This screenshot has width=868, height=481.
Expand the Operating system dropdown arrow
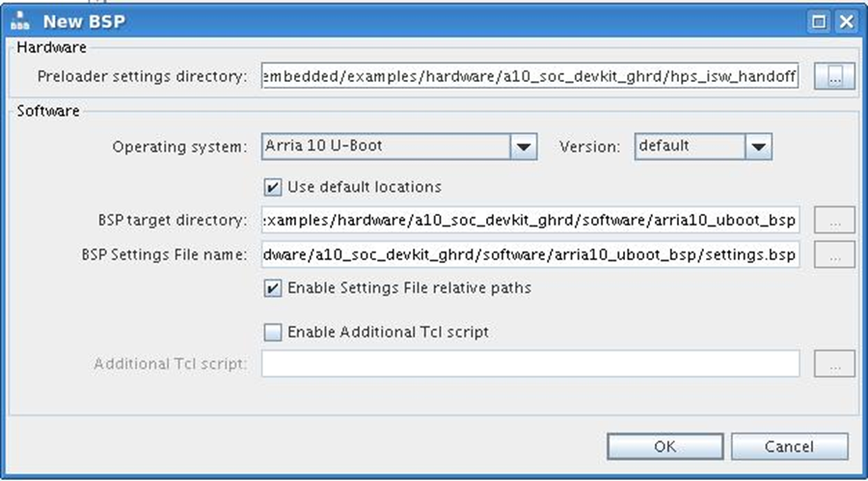523,147
